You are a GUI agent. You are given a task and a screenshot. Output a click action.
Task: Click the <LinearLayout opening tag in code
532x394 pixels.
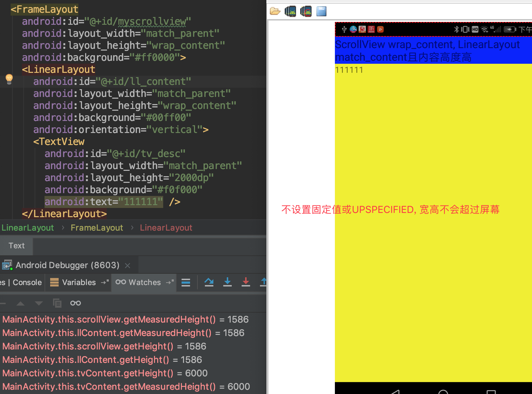tap(59, 69)
